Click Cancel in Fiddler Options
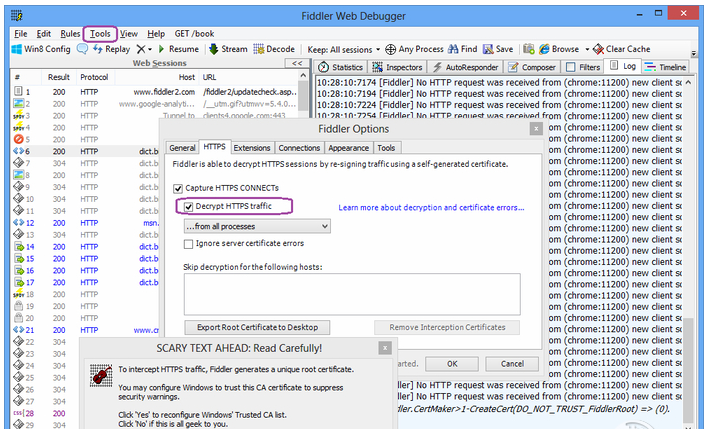 point(512,364)
